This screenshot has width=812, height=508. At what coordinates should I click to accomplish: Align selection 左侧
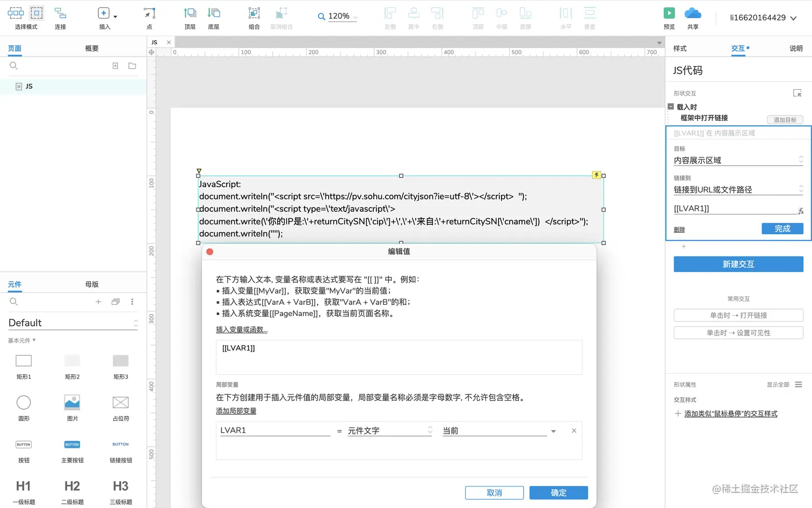pyautogui.click(x=390, y=17)
